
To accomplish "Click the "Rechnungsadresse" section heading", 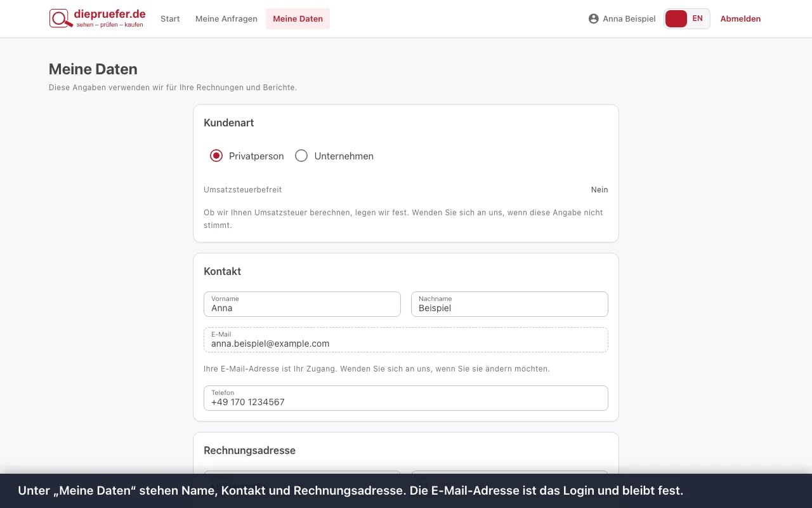I will pyautogui.click(x=250, y=451).
